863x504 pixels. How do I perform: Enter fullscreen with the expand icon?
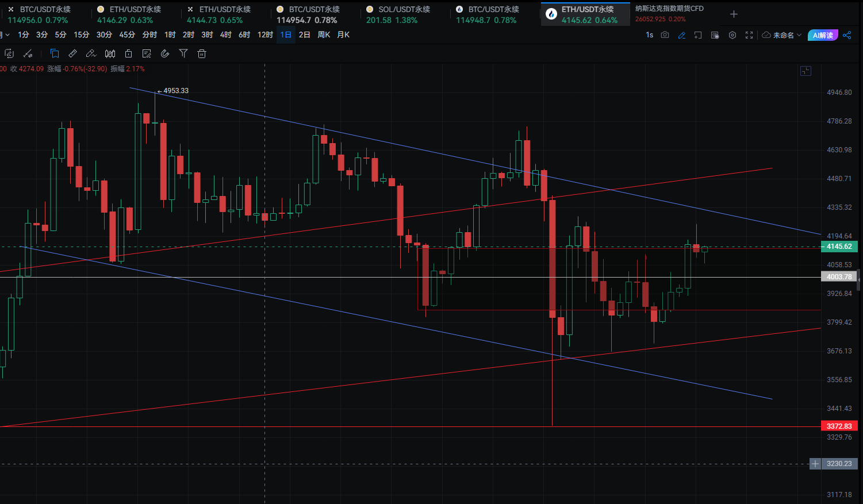point(749,35)
